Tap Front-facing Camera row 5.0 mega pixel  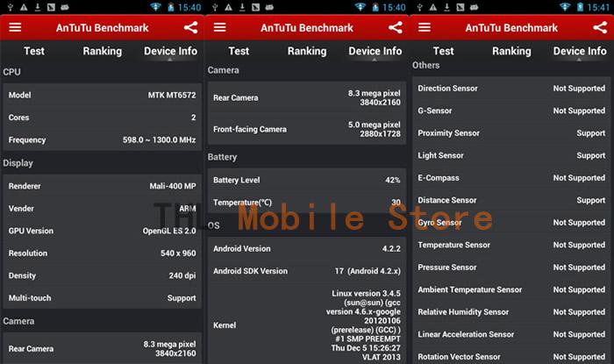click(x=307, y=129)
